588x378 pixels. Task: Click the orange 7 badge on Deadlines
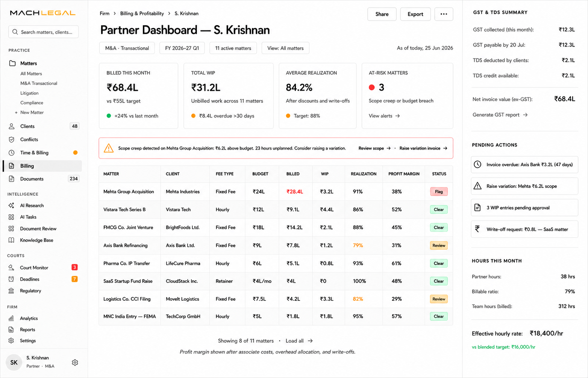point(74,279)
